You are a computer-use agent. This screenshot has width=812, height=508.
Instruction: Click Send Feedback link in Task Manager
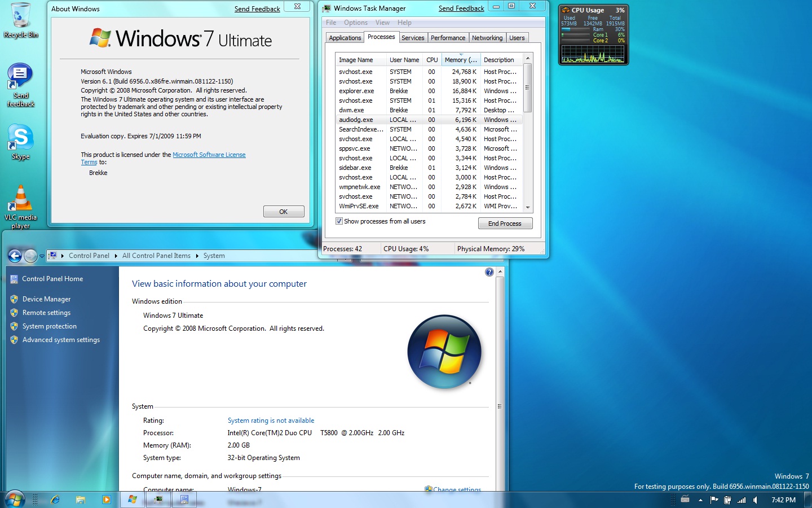461,8
